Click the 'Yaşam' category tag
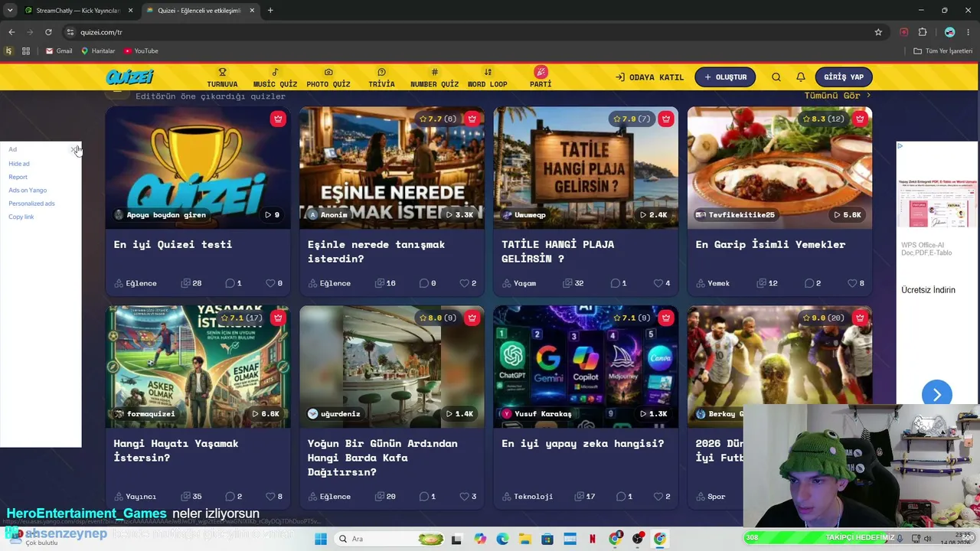The height and width of the screenshot is (551, 980). click(x=519, y=283)
